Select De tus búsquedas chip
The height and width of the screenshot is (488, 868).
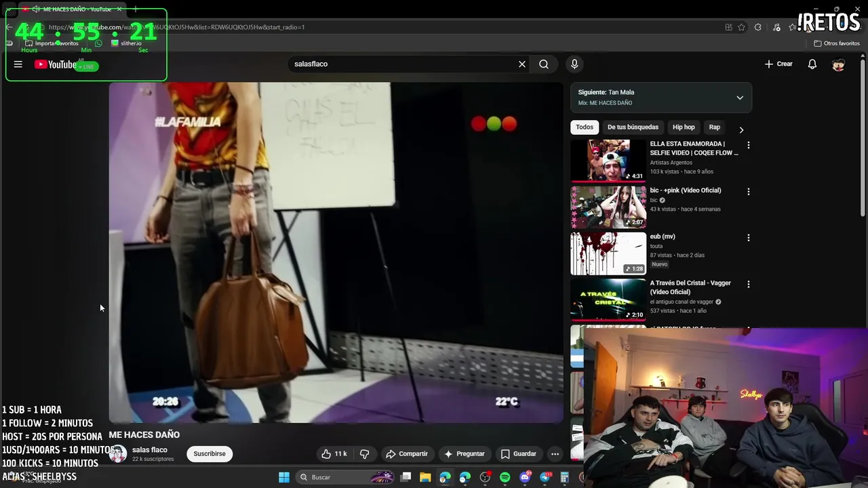633,127
